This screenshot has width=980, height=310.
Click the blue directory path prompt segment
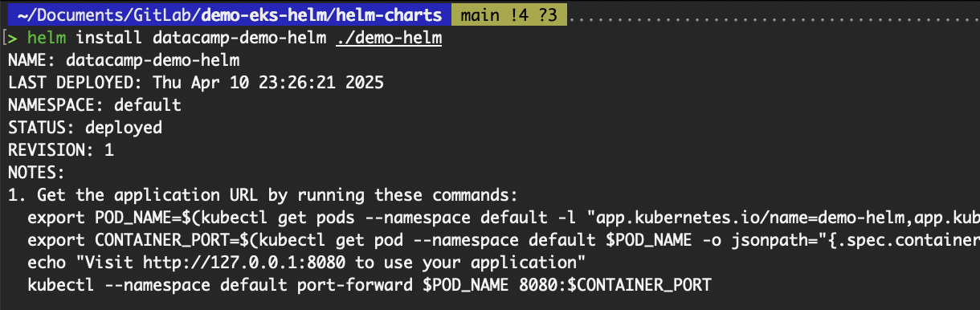228,15
